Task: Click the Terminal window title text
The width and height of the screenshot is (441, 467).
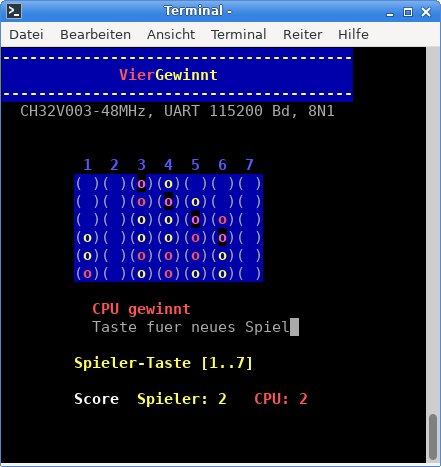Action: pyautogui.click(x=198, y=11)
